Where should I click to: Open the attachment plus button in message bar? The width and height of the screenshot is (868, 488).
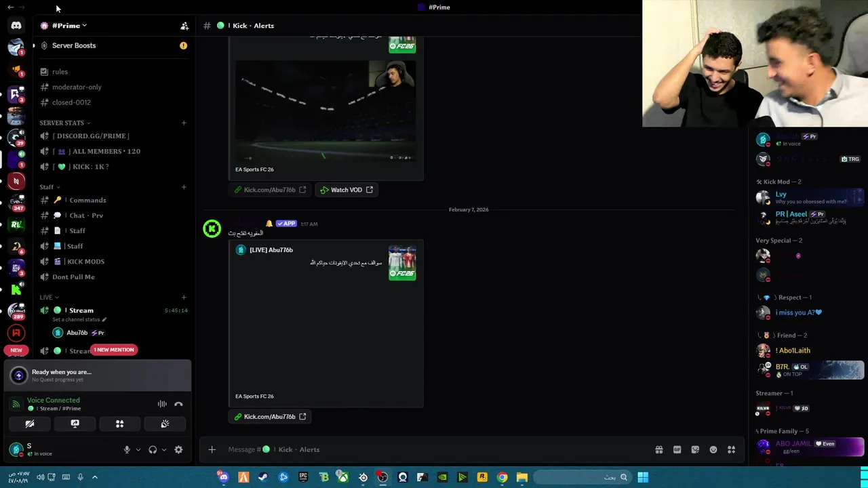tap(212, 449)
